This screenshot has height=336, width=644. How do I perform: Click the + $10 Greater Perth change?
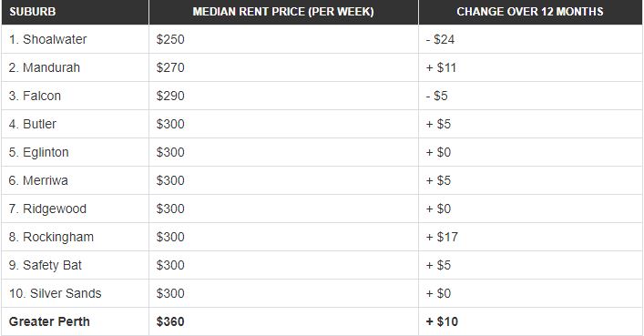442,321
